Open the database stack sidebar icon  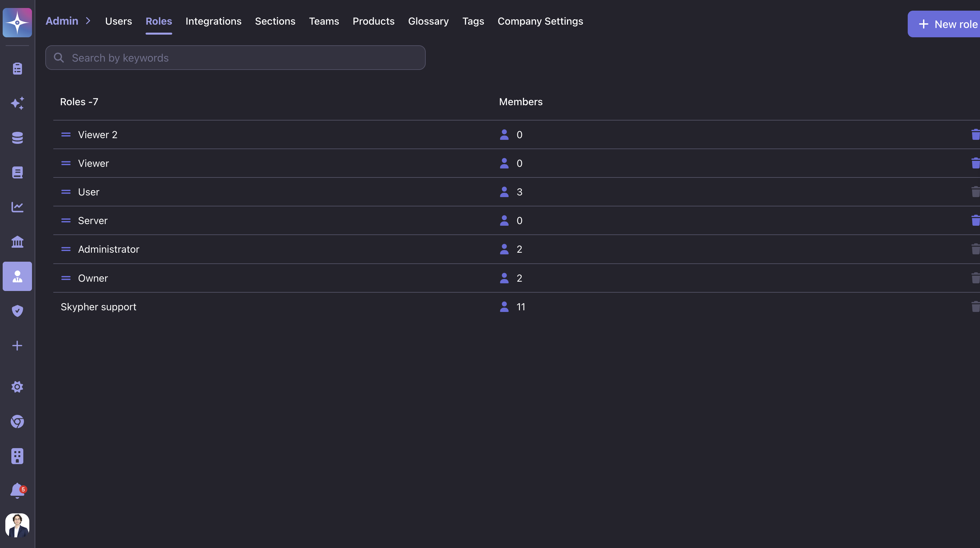(17, 137)
